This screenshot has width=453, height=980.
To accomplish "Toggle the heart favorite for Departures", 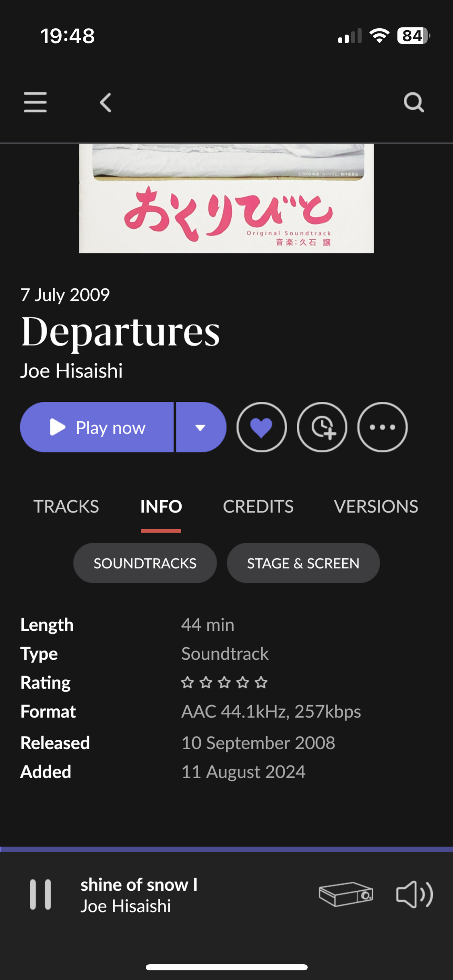I will (x=261, y=427).
